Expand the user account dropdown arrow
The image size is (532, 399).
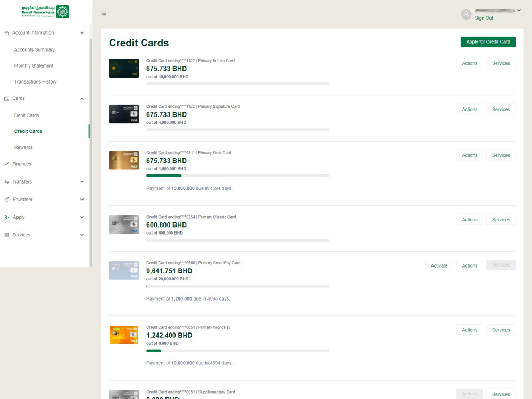pyautogui.click(x=519, y=10)
